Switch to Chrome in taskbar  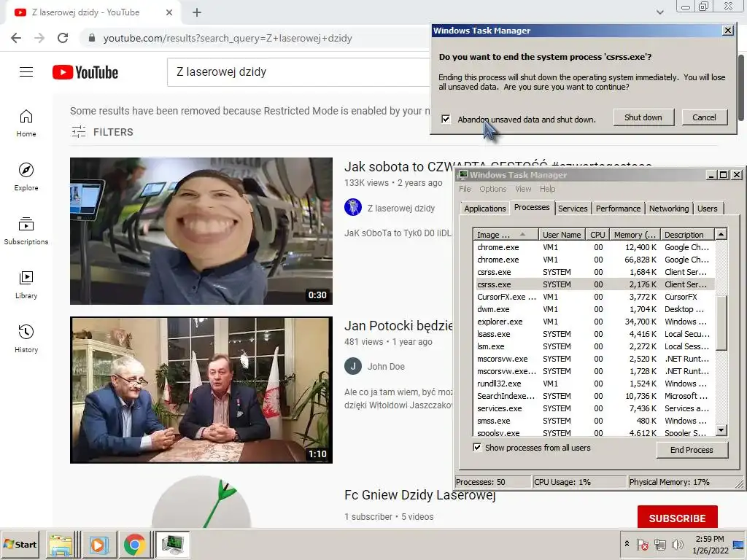click(134, 544)
